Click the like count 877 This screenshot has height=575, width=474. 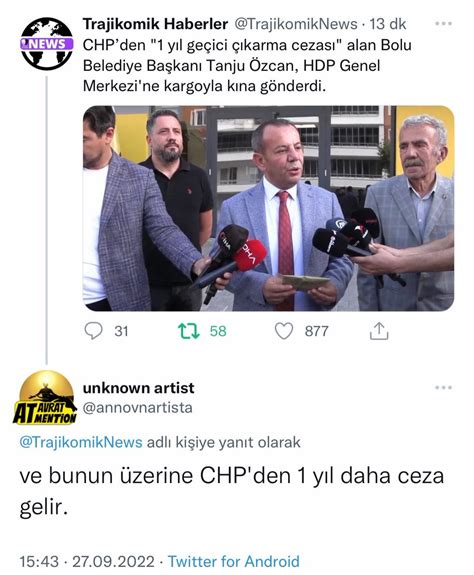316,331
